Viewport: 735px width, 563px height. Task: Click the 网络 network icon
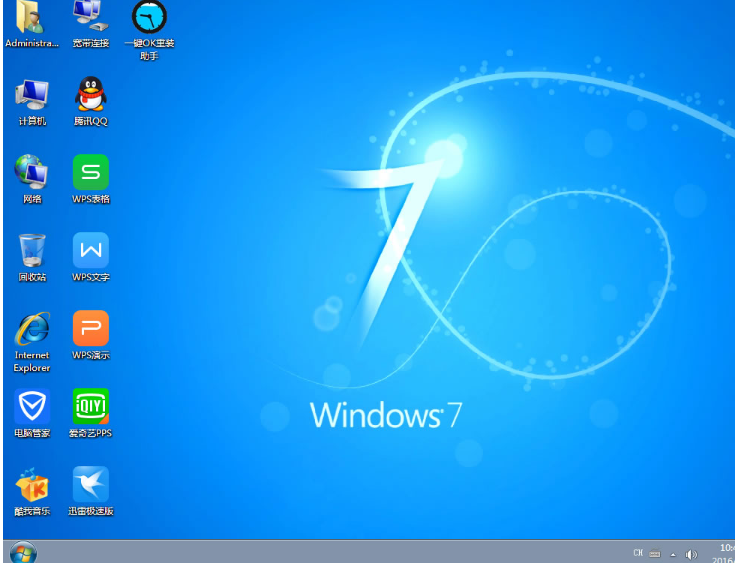[x=32, y=173]
